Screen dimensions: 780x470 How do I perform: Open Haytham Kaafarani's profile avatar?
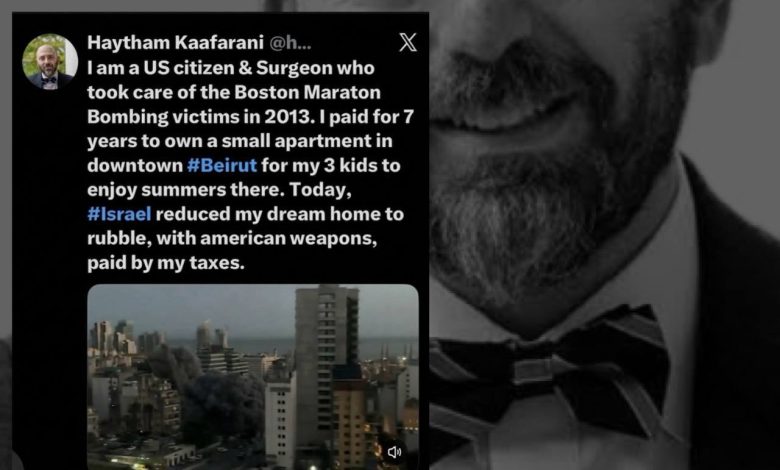click(x=50, y=62)
